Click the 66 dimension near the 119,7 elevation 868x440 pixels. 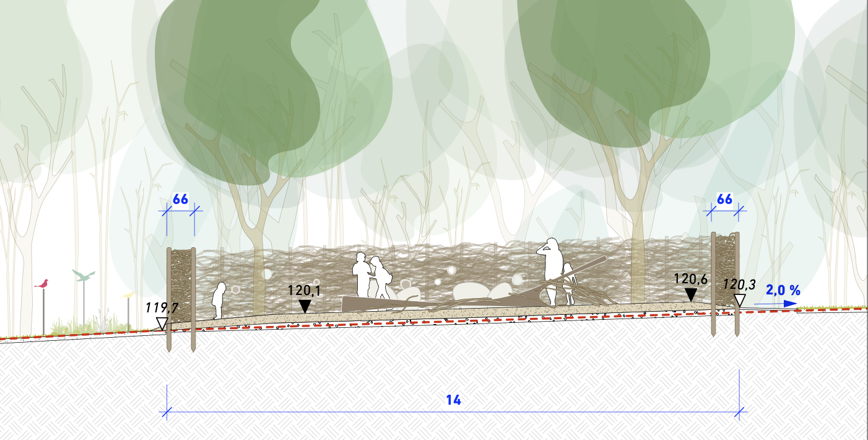coord(180,200)
